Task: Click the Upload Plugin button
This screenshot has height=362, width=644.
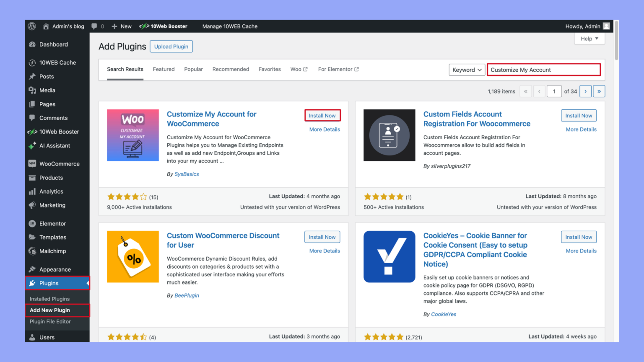Action: pyautogui.click(x=171, y=46)
